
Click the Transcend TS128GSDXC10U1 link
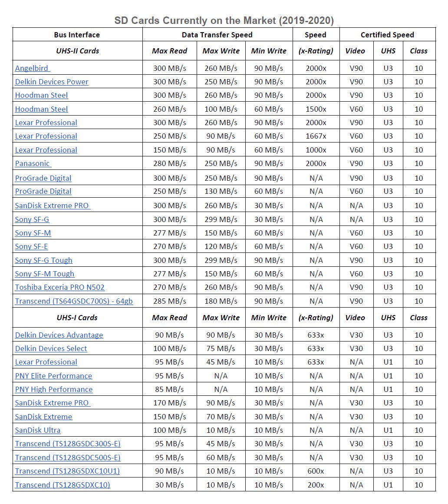67,471
